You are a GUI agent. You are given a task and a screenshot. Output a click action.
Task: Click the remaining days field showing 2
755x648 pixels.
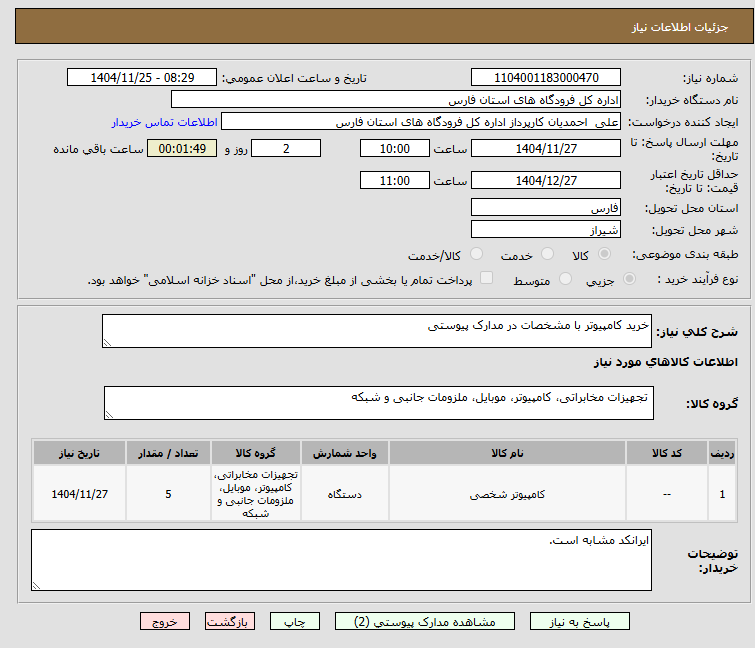[286, 148]
